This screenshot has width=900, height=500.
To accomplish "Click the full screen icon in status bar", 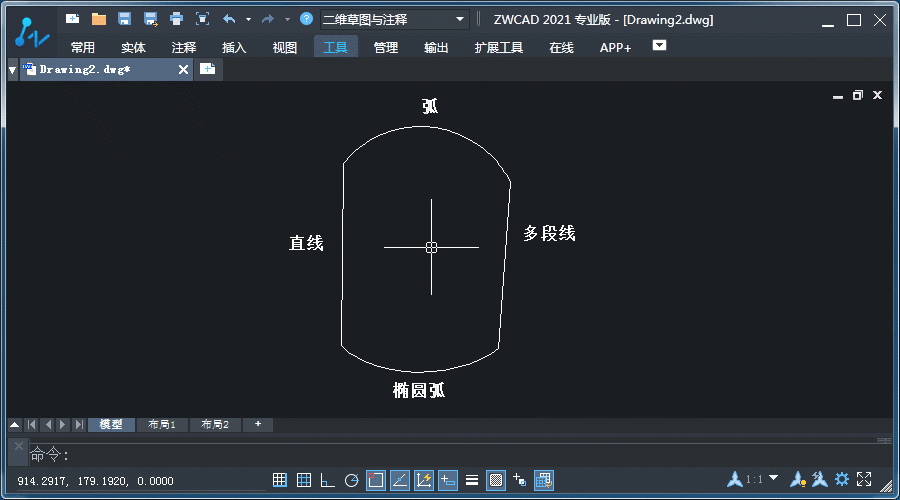I will click(x=865, y=480).
